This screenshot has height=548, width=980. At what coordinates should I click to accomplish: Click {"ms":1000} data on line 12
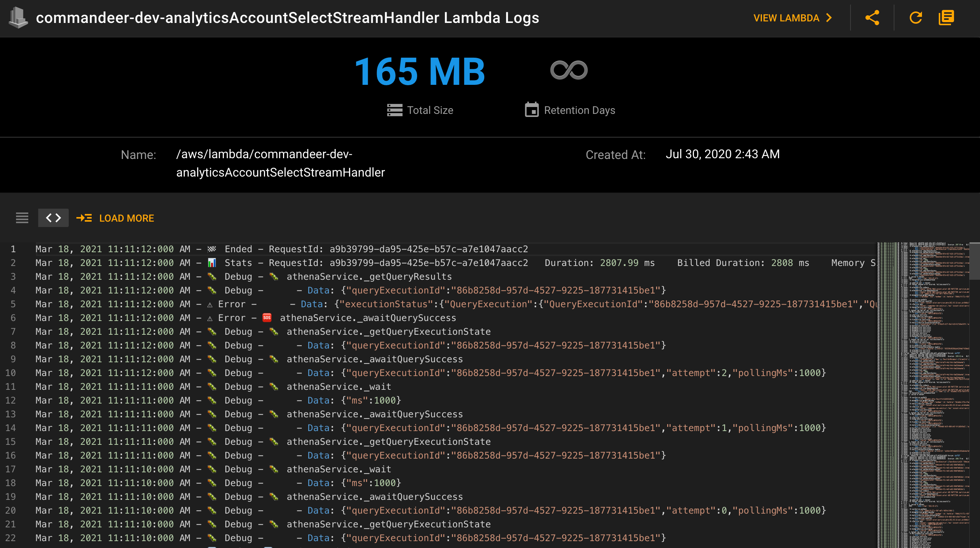pos(371,400)
